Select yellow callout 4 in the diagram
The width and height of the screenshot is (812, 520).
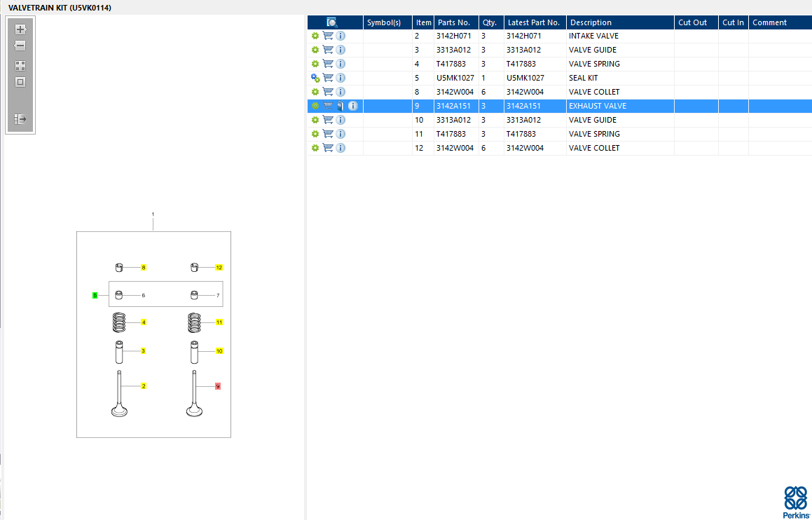[144, 322]
